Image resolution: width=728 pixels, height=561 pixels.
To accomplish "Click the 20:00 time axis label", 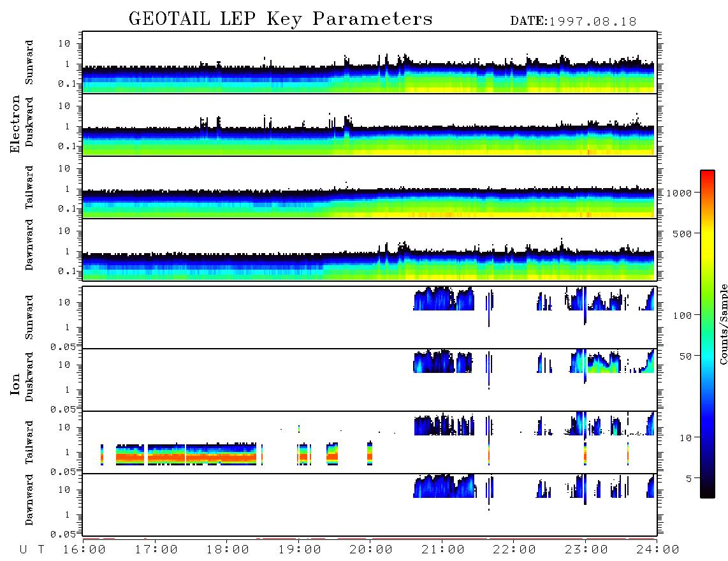I will pyautogui.click(x=371, y=550).
